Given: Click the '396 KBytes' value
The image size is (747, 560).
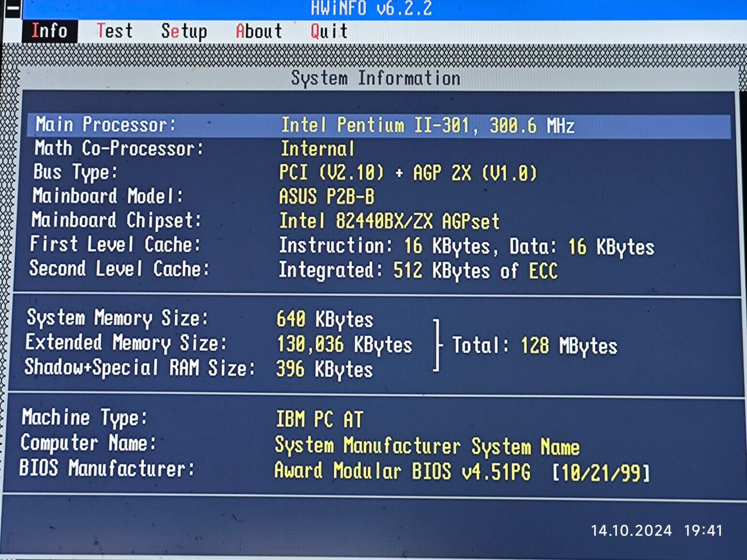Looking at the screenshot, I should [324, 370].
